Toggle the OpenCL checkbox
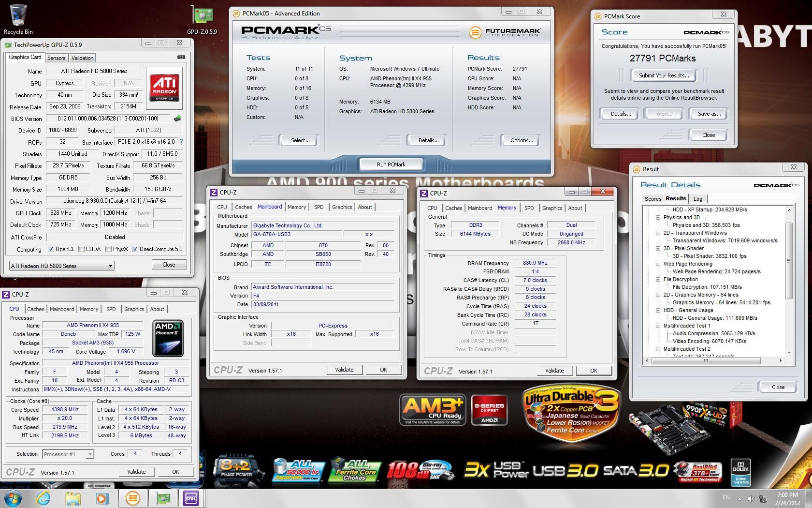The image size is (812, 508). pyautogui.click(x=51, y=249)
